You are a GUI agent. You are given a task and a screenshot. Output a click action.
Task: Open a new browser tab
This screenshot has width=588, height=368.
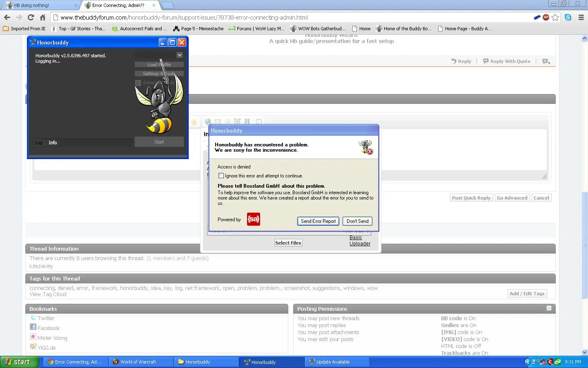click(x=167, y=5)
